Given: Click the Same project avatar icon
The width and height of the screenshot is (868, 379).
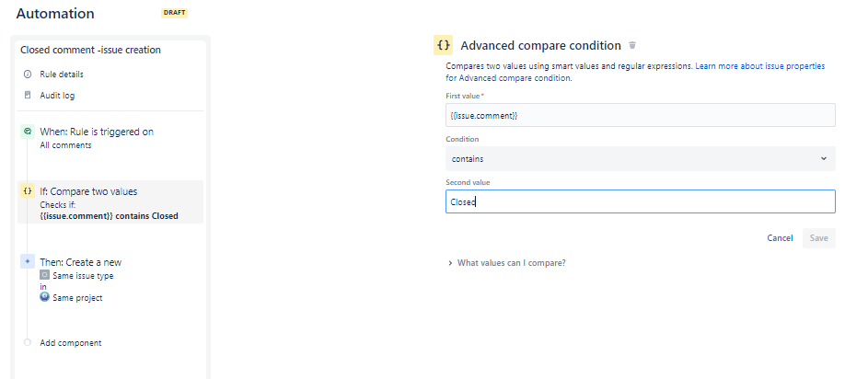Looking at the screenshot, I should [44, 297].
